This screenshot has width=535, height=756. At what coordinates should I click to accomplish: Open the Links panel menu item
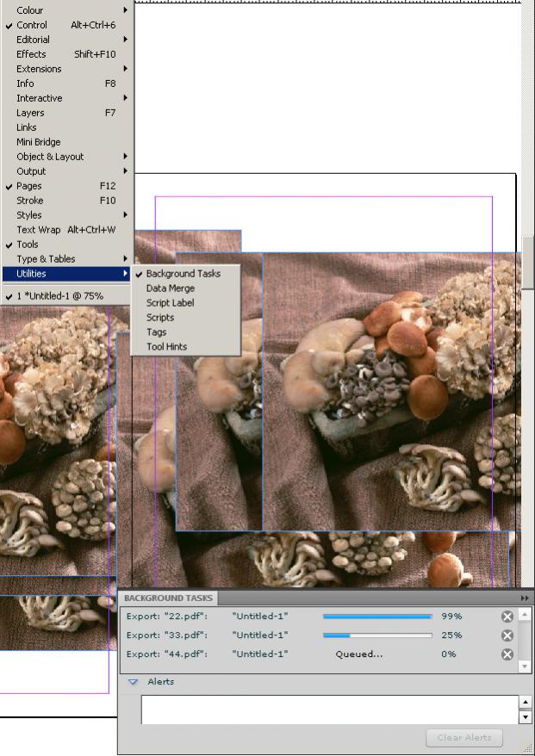pyautogui.click(x=66, y=127)
